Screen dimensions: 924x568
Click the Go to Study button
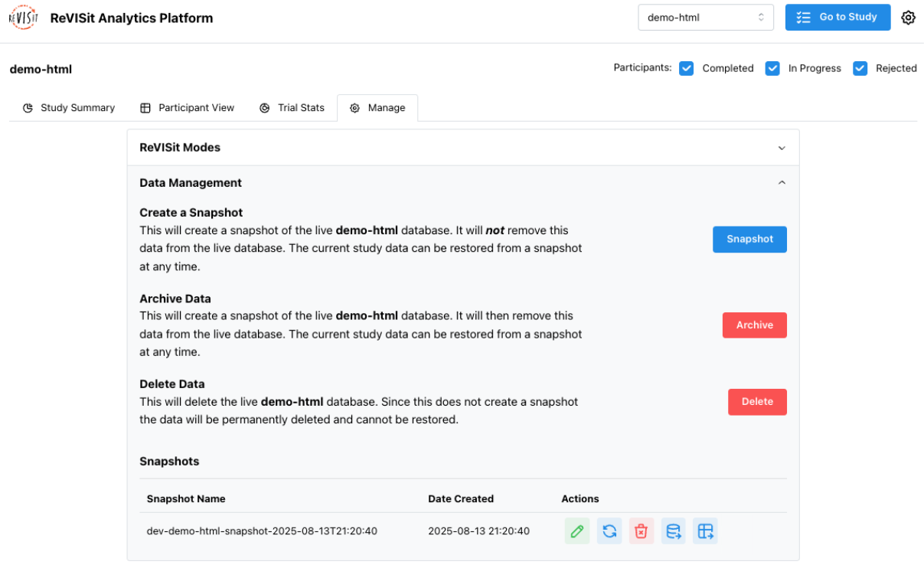(x=837, y=18)
